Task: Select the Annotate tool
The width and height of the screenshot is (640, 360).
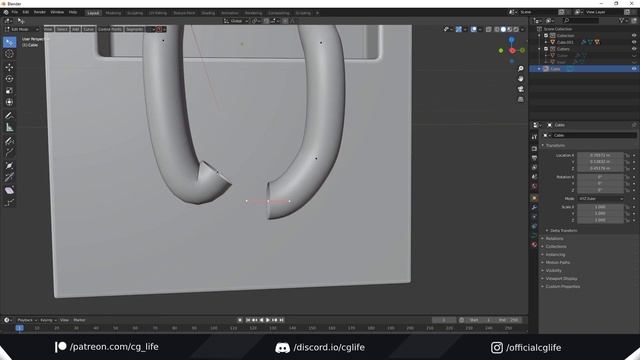Action: point(9,116)
